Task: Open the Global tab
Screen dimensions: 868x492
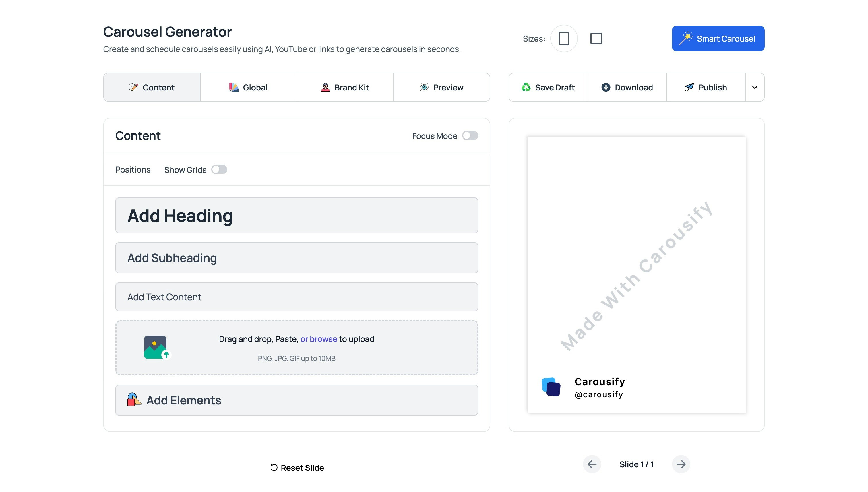Action: click(x=248, y=87)
